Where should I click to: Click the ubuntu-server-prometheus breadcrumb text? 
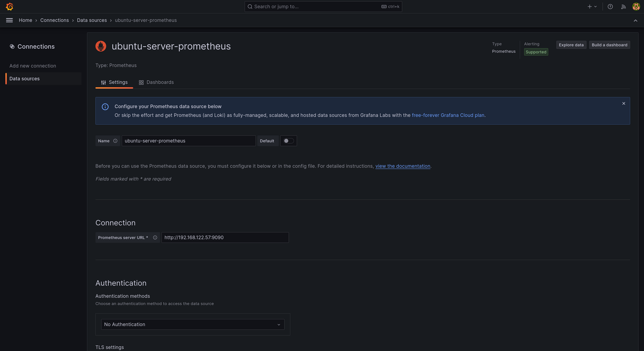click(146, 20)
